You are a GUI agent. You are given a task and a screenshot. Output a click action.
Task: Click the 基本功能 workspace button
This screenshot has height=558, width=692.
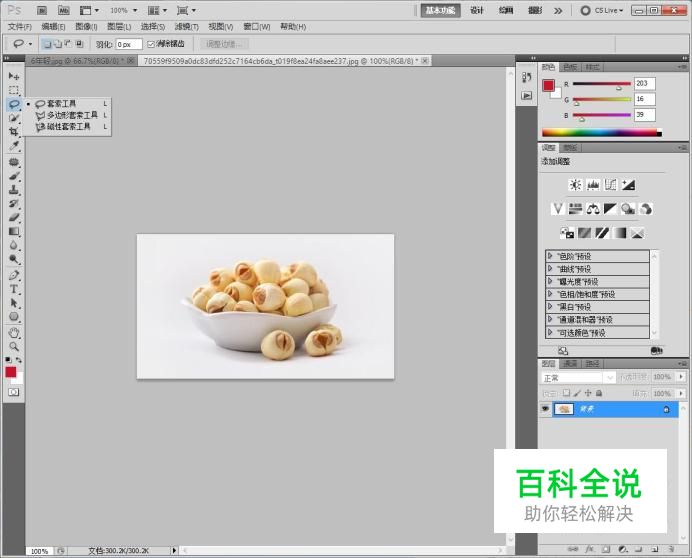[x=440, y=10]
